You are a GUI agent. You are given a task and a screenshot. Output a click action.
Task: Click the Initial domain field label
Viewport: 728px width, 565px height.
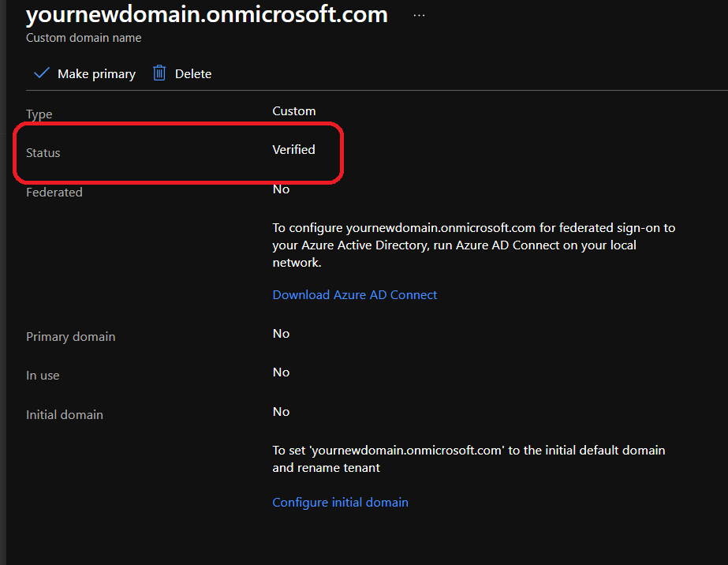[x=64, y=415]
